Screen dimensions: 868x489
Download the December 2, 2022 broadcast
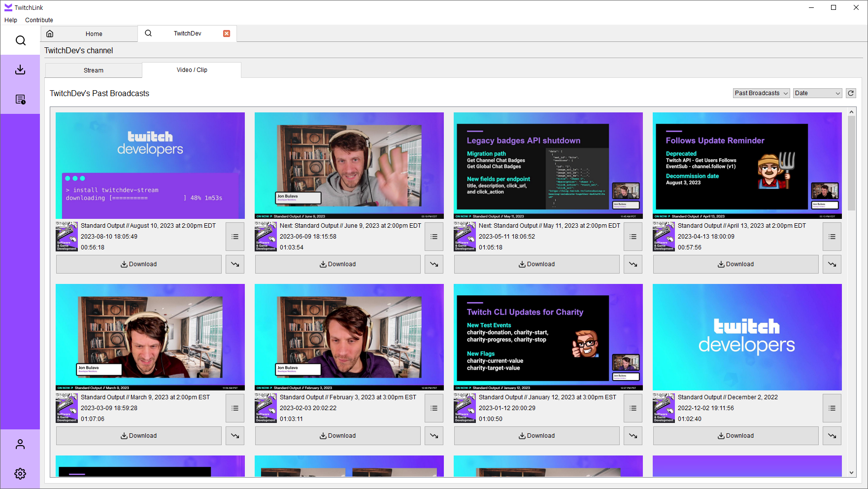[x=736, y=436]
